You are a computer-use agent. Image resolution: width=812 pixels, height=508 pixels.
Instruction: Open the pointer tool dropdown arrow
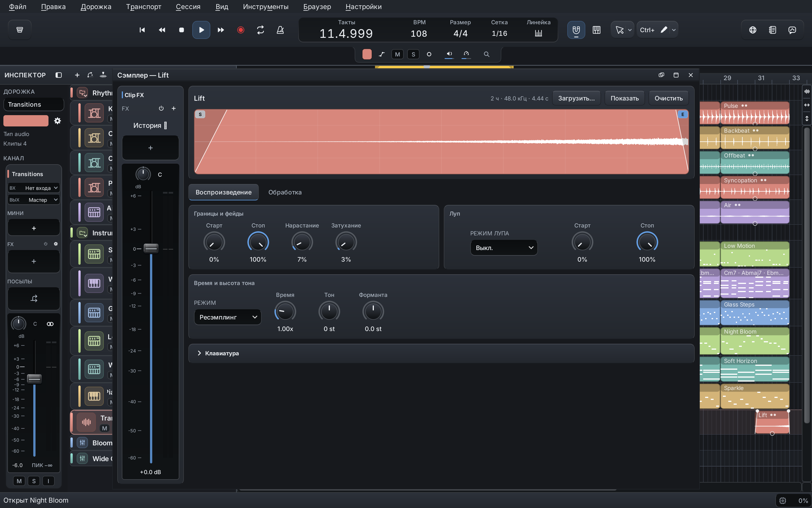coord(630,30)
